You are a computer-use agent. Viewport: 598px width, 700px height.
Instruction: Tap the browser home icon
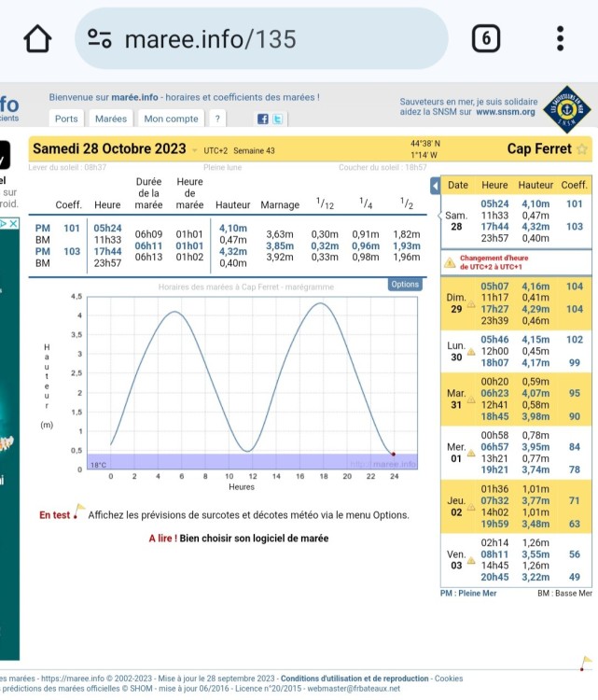[x=36, y=38]
